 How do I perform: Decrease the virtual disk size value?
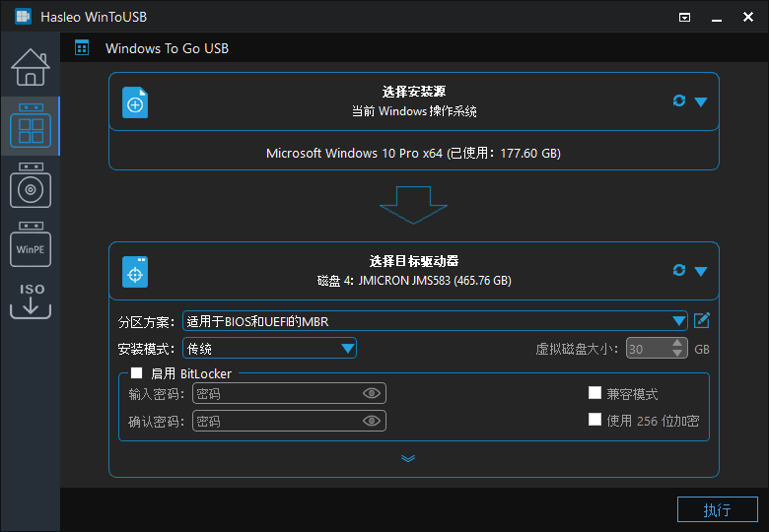pyautogui.click(x=677, y=354)
